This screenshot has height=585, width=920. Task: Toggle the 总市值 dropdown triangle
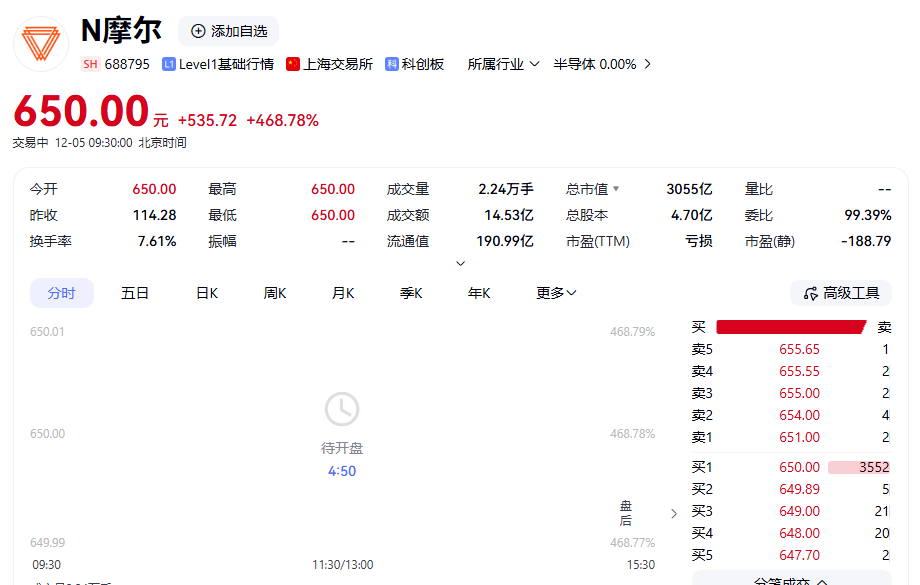tap(616, 189)
